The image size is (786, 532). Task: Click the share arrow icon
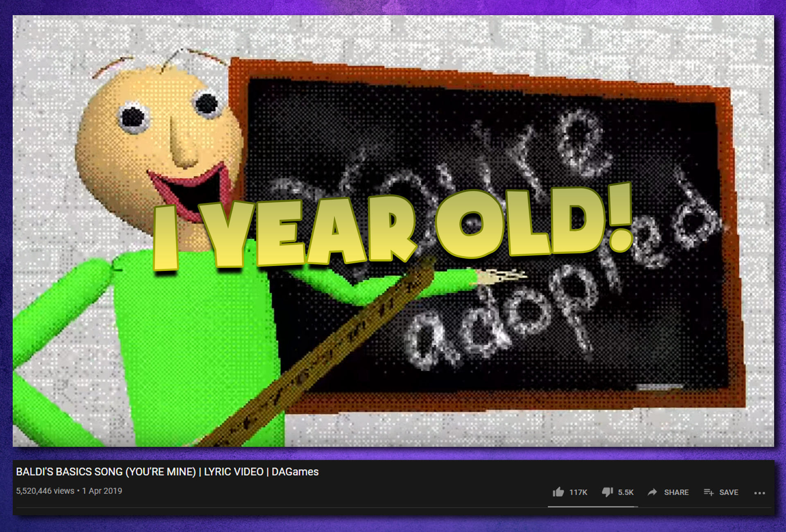pos(652,492)
